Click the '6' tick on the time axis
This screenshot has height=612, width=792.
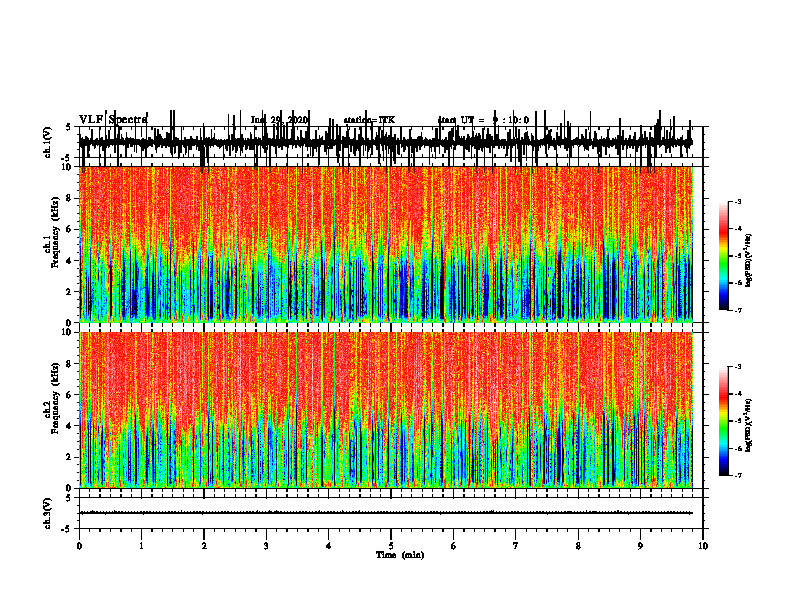pos(454,546)
